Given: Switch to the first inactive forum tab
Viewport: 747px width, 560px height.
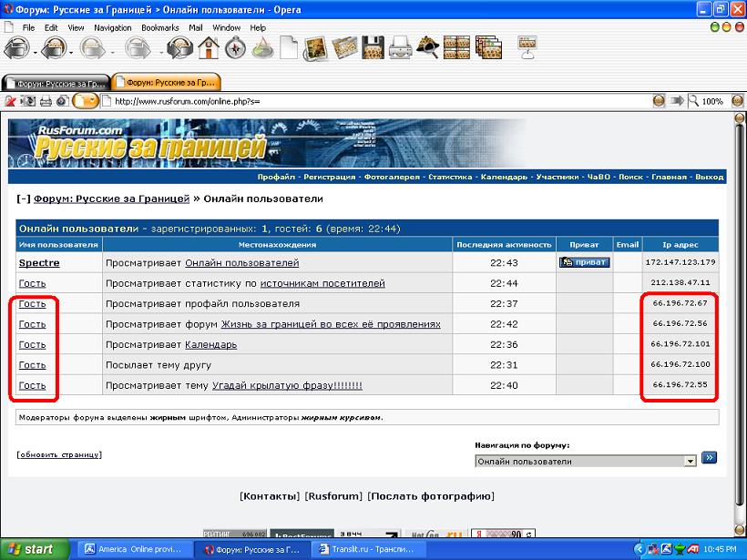Looking at the screenshot, I should tap(56, 82).
